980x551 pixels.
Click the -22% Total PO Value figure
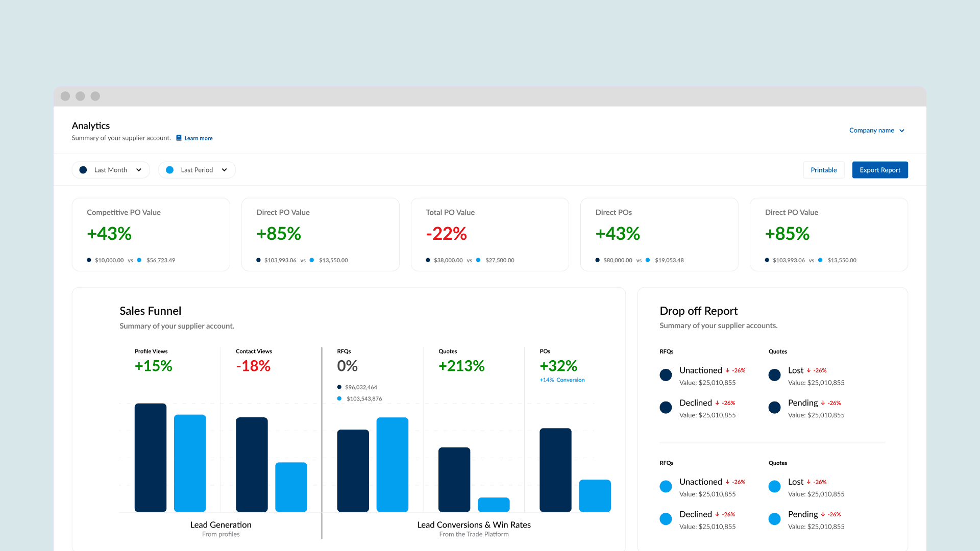click(446, 234)
